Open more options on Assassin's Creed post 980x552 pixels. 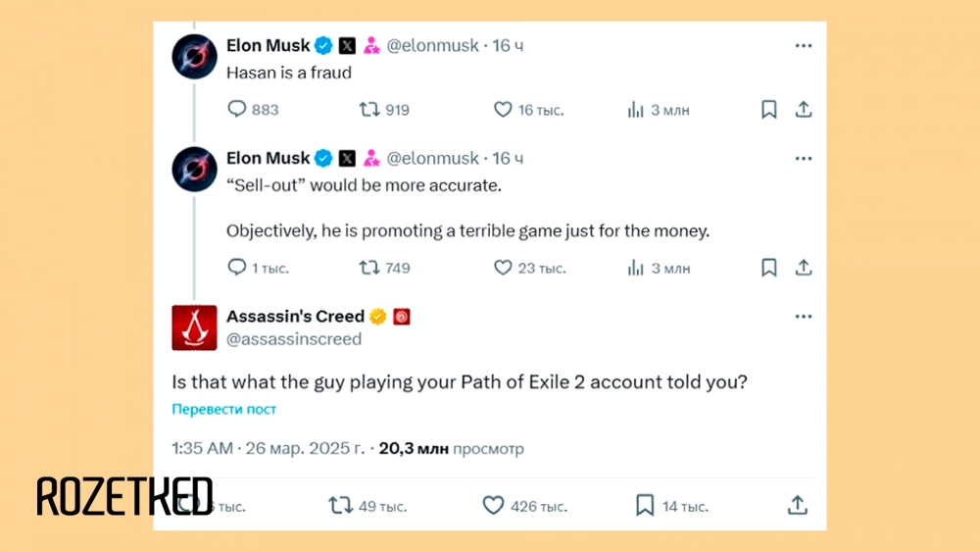(x=804, y=317)
